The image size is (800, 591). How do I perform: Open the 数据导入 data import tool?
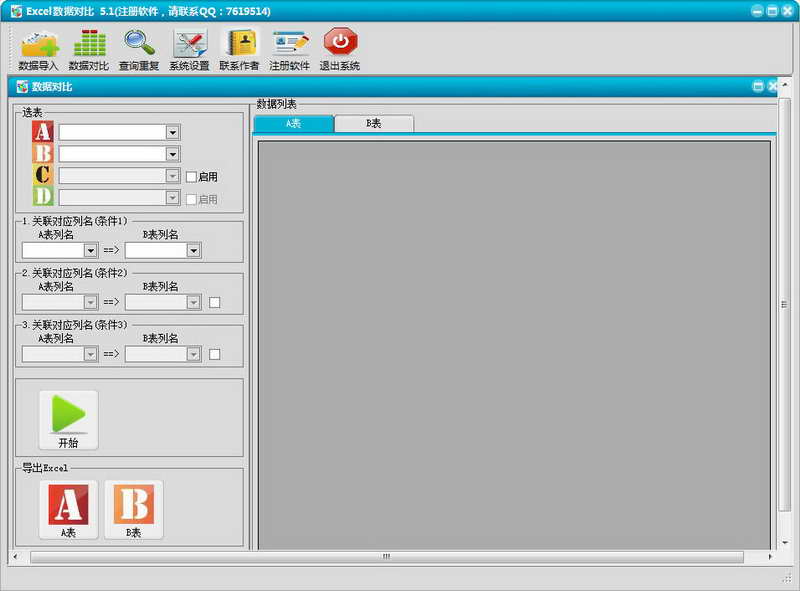click(39, 50)
